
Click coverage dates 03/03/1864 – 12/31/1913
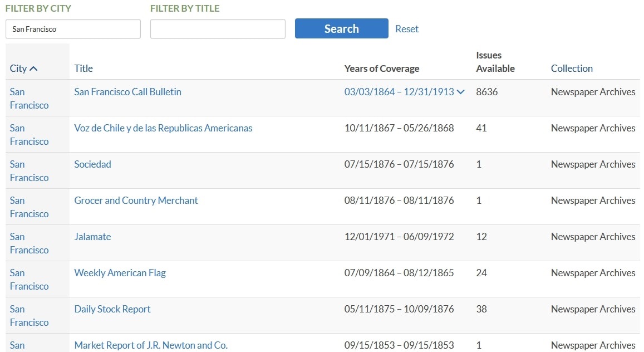[399, 92]
